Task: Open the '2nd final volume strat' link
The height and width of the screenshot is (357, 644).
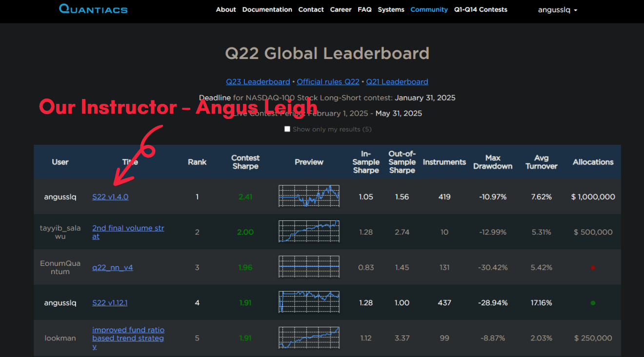Action: (x=128, y=232)
